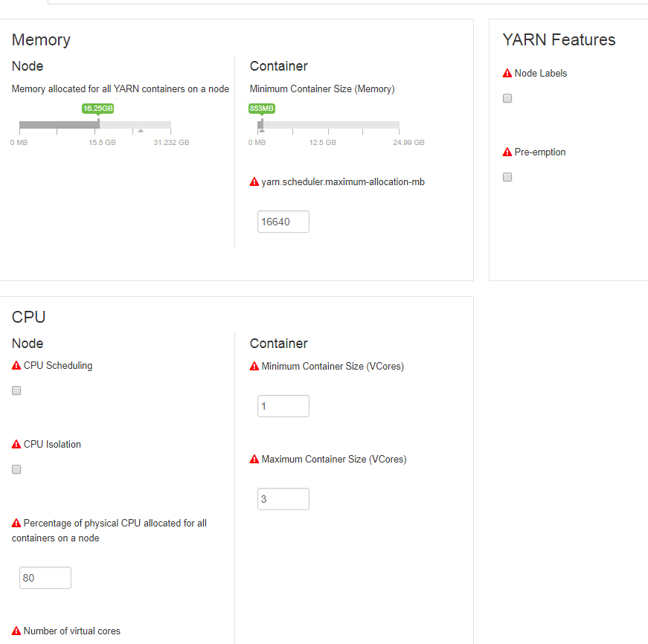
Task: Click warning icon beside Percentage of physical CPU
Action: pyautogui.click(x=15, y=523)
